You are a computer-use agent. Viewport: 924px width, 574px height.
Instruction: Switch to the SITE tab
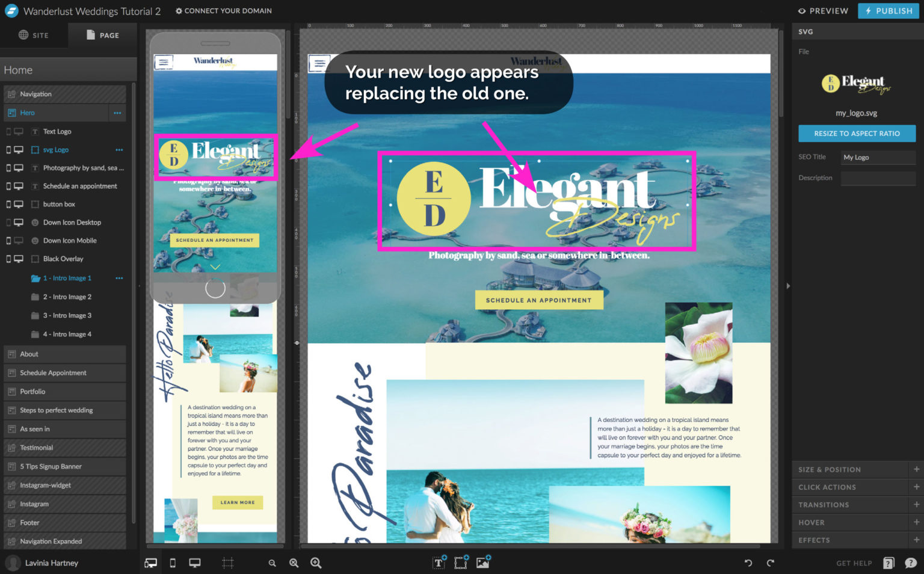pyautogui.click(x=33, y=35)
